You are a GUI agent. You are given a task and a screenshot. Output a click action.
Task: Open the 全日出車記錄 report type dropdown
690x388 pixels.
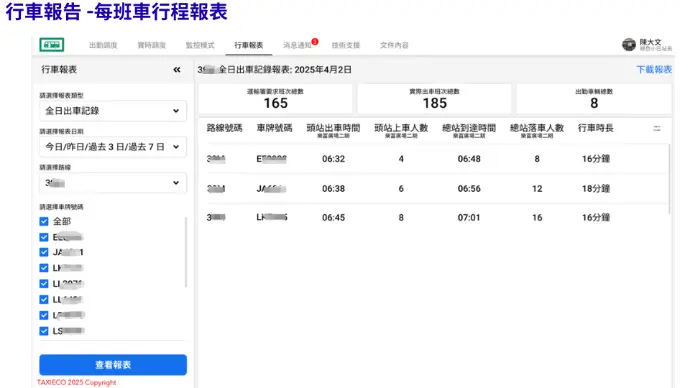point(113,111)
